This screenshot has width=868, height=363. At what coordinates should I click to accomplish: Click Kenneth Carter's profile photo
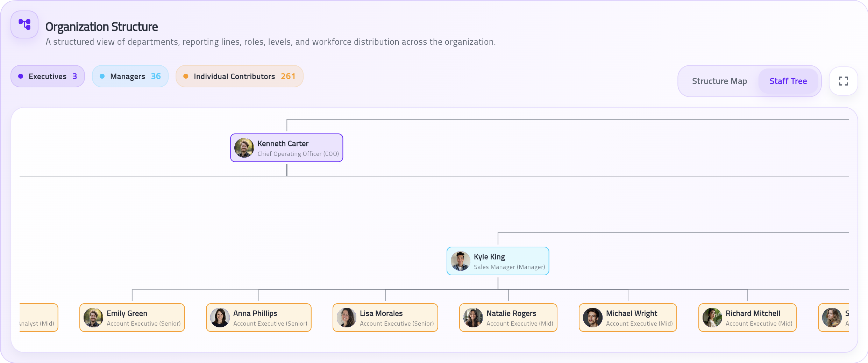(x=244, y=148)
